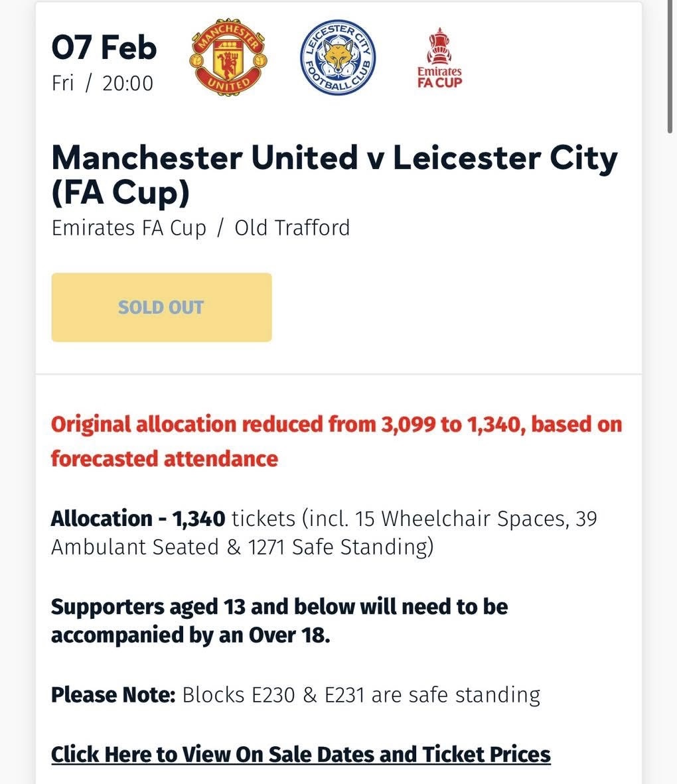Click the supporters aged 13 notice

pyautogui.click(x=279, y=620)
